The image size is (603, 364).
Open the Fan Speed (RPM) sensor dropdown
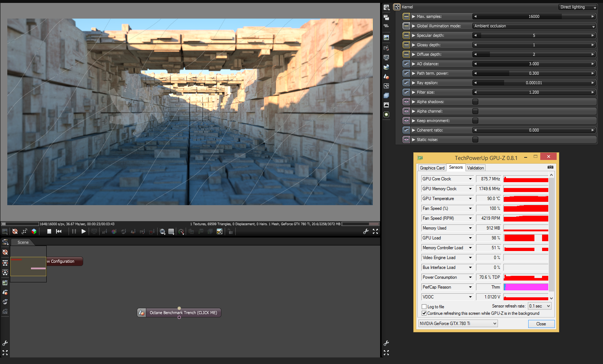[x=470, y=218]
